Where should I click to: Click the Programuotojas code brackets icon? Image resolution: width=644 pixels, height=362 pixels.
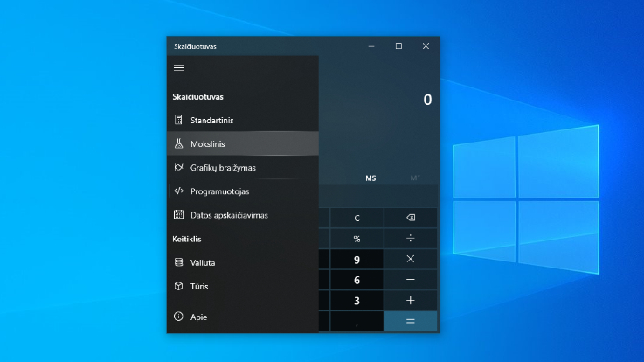178,191
